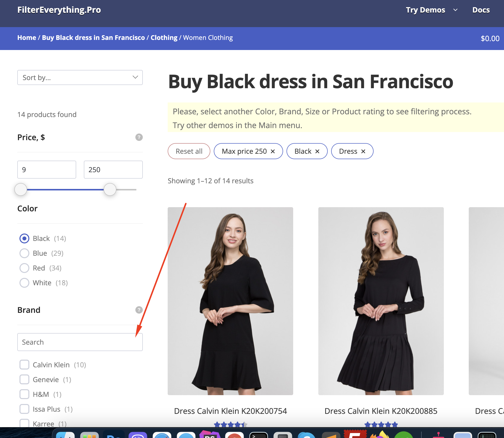Click the '14 products found' text
This screenshot has width=504, height=438.
click(x=47, y=115)
